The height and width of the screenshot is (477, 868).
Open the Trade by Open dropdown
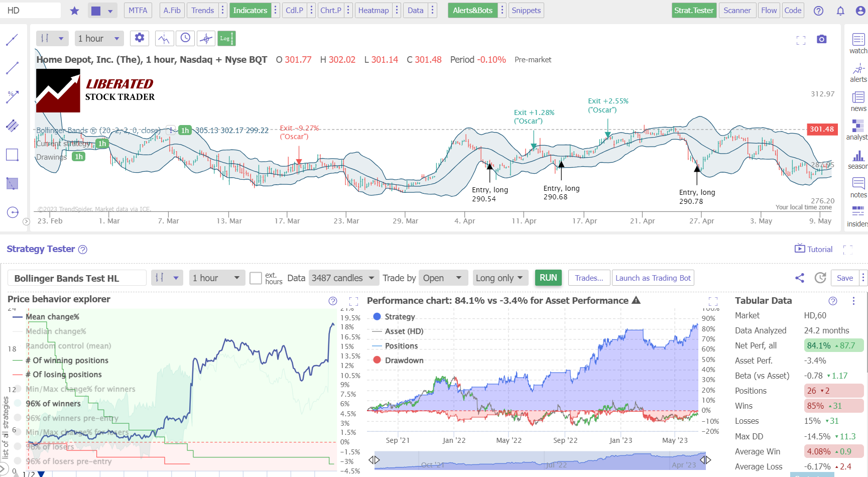pyautogui.click(x=443, y=278)
